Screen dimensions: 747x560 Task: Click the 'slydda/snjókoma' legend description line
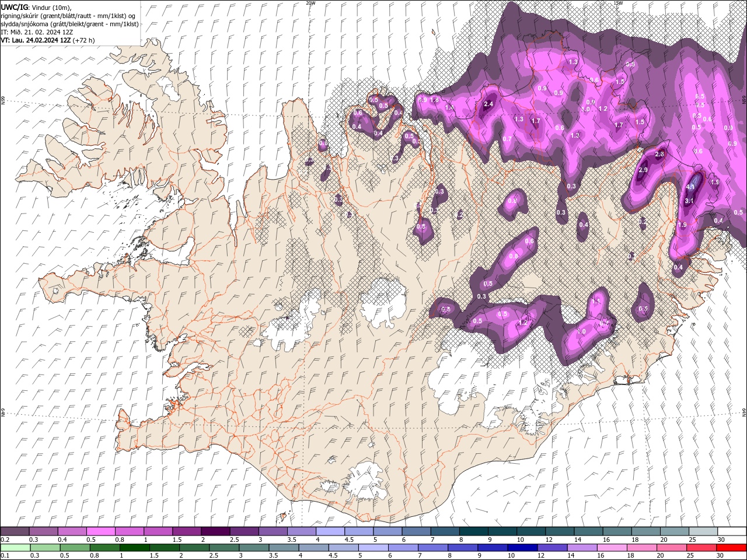[x=69, y=23]
